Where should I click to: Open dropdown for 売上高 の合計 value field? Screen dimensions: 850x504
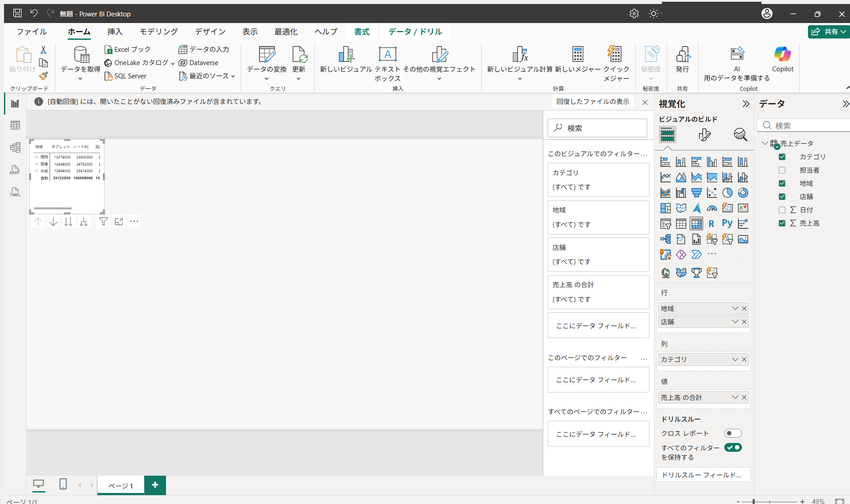coord(735,397)
